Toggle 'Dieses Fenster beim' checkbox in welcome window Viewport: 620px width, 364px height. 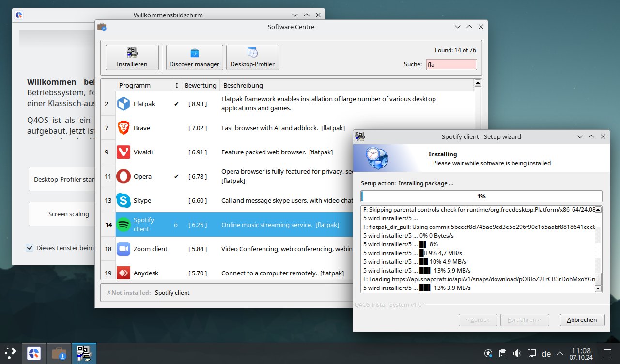[30, 248]
